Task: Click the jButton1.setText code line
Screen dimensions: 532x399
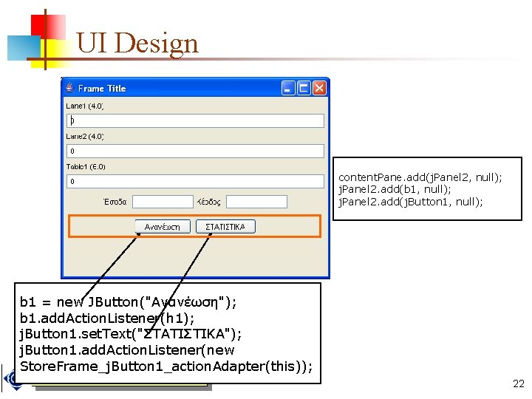Action: pyautogui.click(x=131, y=334)
